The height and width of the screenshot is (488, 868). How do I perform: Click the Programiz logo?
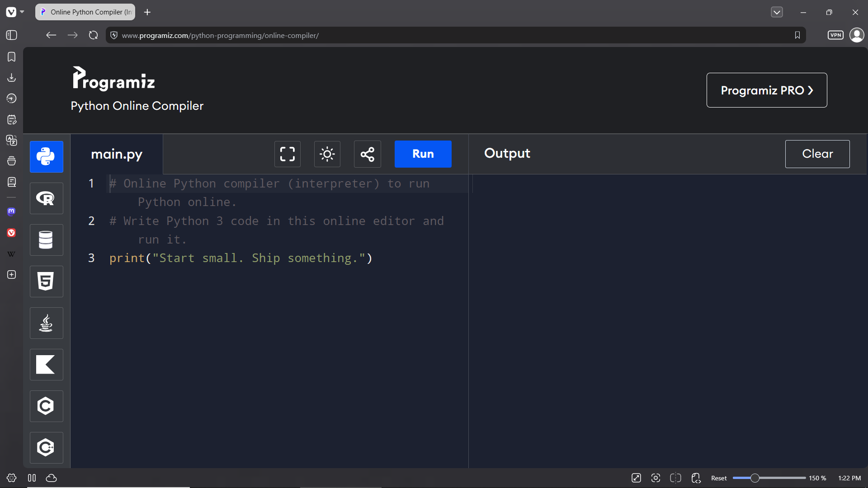pos(113,79)
